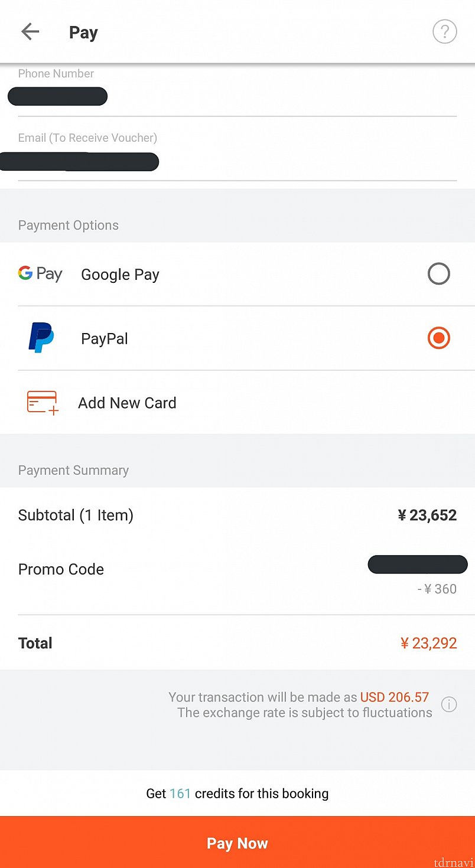Choose the PayPal payment option row
The width and height of the screenshot is (475, 868).
point(237,338)
